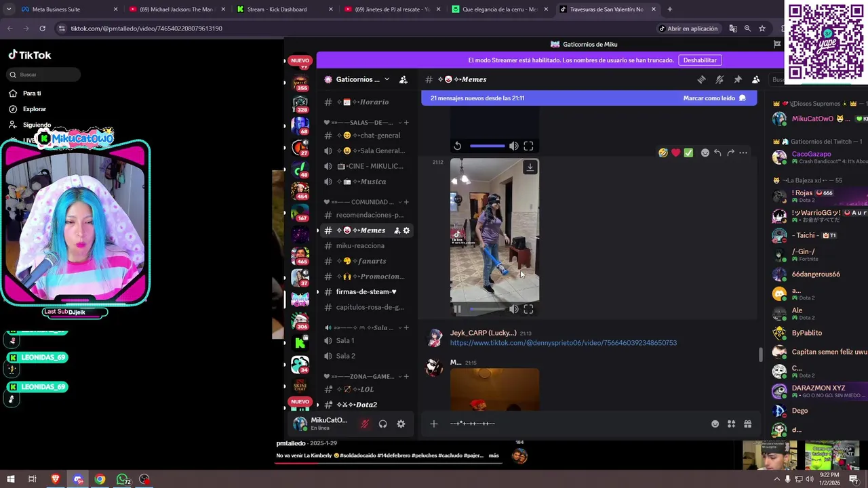Click TikTok Buscar search field
Image resolution: width=868 pixels, height=488 pixels.
[44, 75]
